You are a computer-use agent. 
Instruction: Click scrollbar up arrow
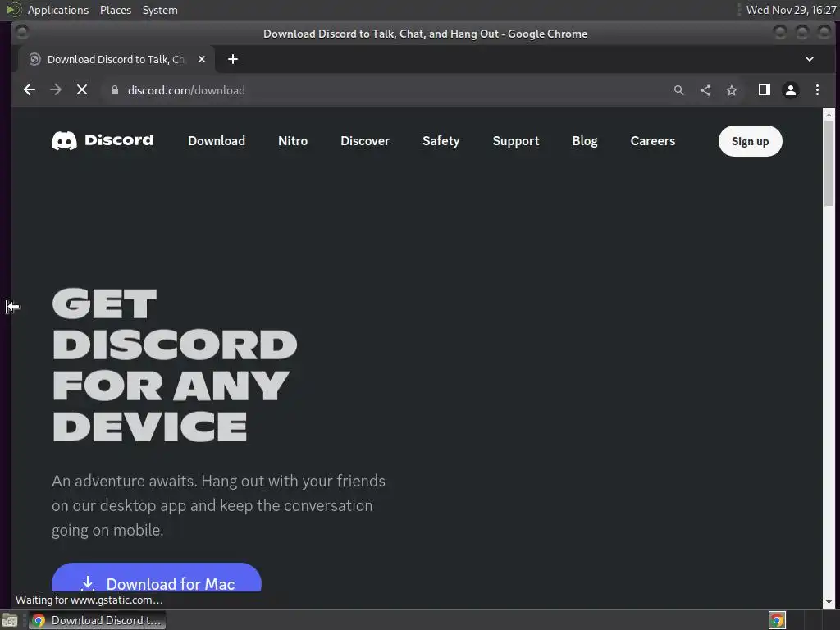pos(829,114)
